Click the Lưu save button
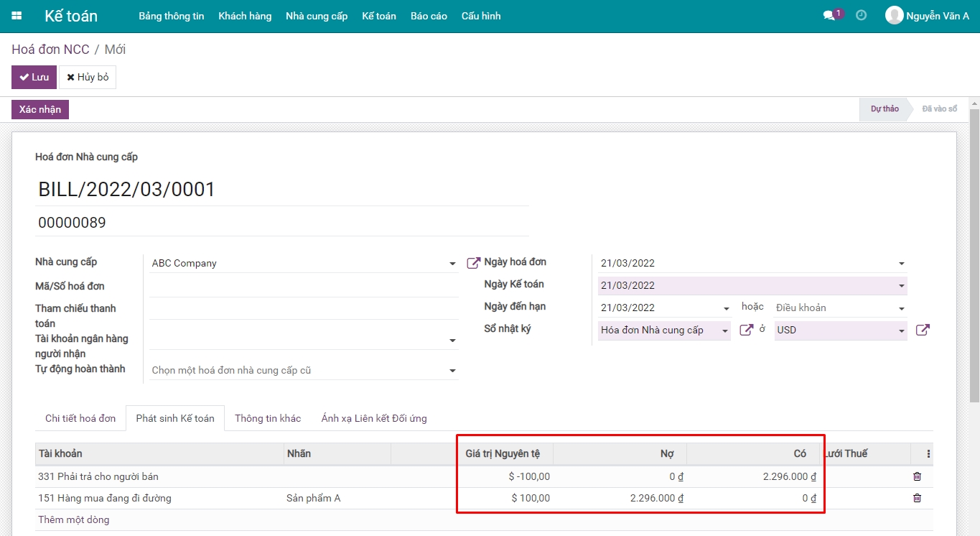Image resolution: width=980 pixels, height=536 pixels. pos(34,77)
